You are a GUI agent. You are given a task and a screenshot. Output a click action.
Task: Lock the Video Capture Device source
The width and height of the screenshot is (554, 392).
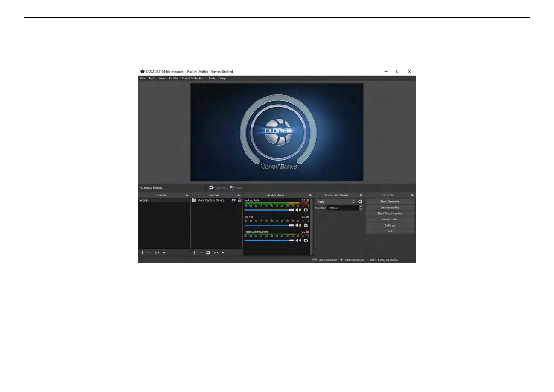pos(239,200)
